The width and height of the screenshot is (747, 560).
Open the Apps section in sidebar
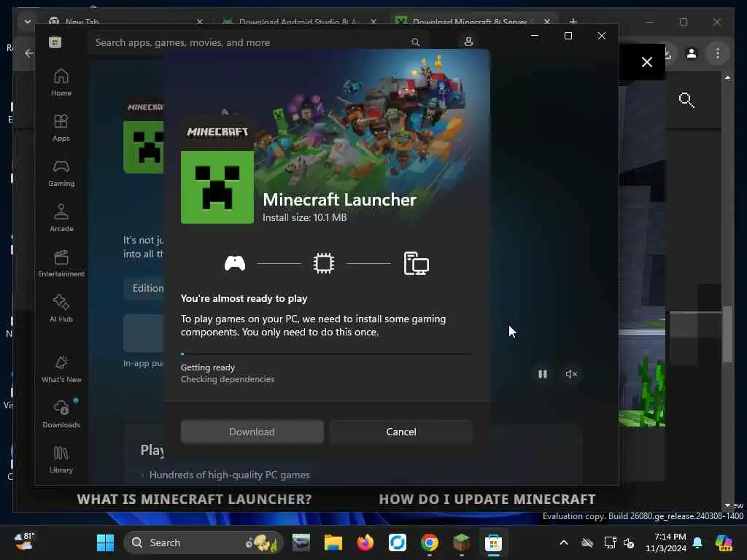tap(61, 128)
